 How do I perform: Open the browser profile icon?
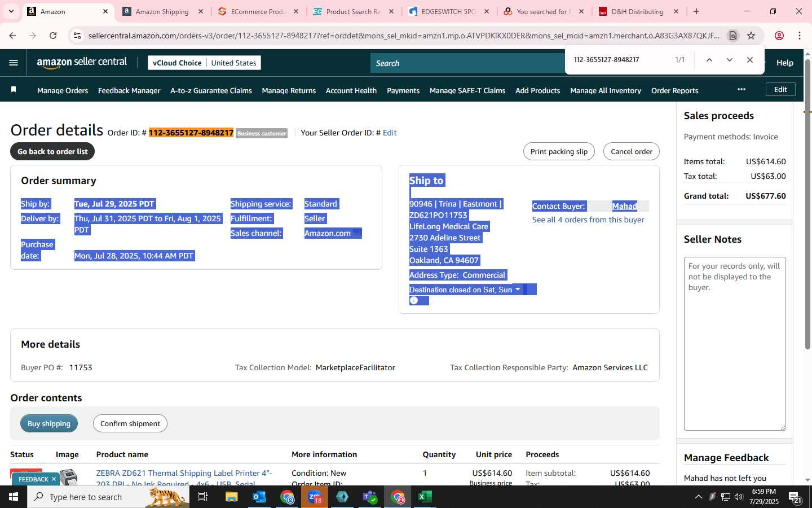(779, 36)
